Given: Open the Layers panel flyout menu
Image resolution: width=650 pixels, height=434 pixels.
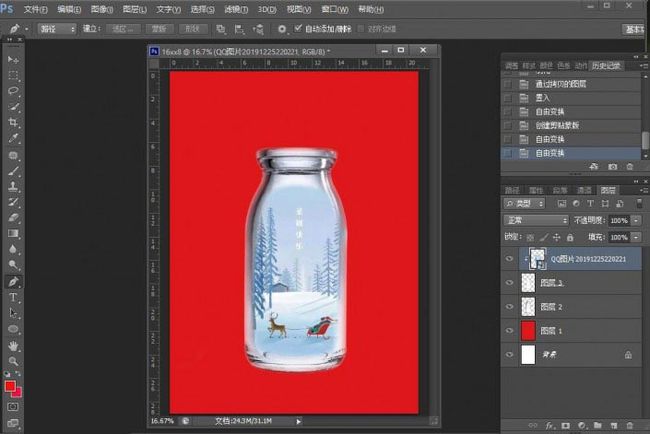Looking at the screenshot, I should coord(645,191).
